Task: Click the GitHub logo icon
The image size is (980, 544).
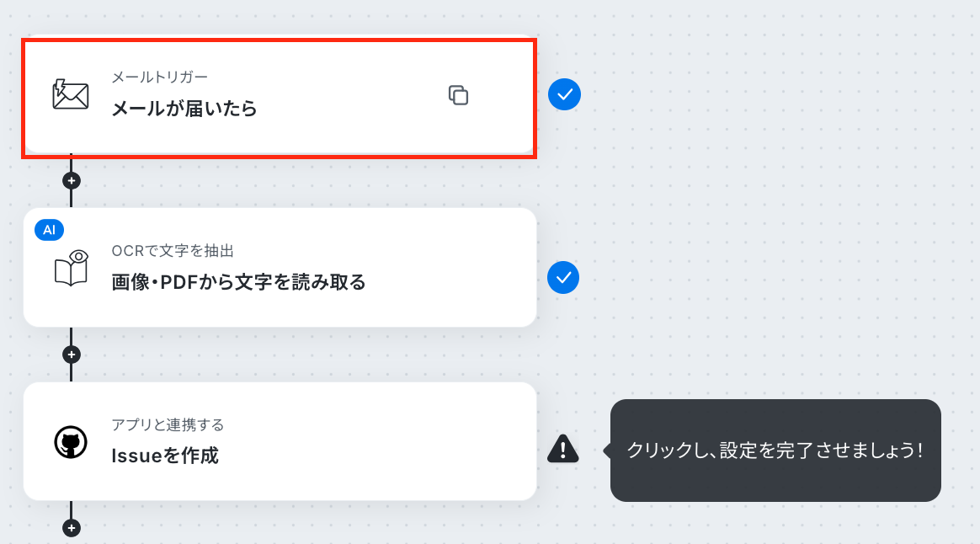Action: pyautogui.click(x=71, y=442)
